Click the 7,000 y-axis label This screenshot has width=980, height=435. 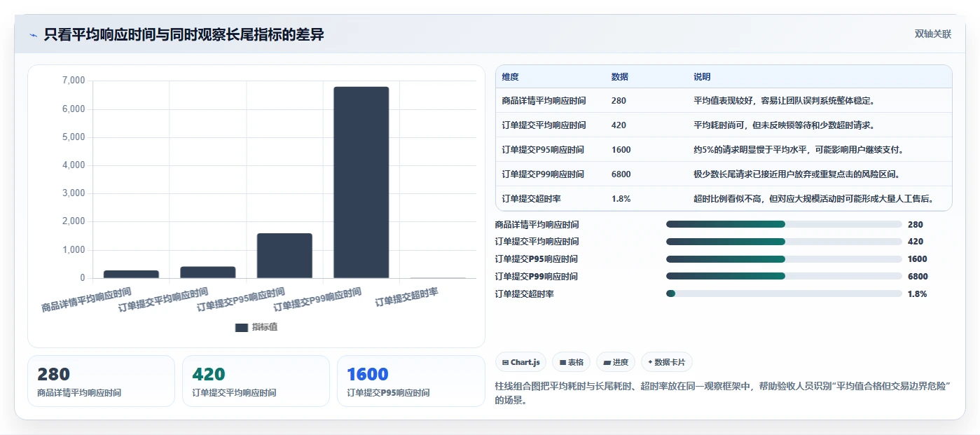pyautogui.click(x=74, y=81)
